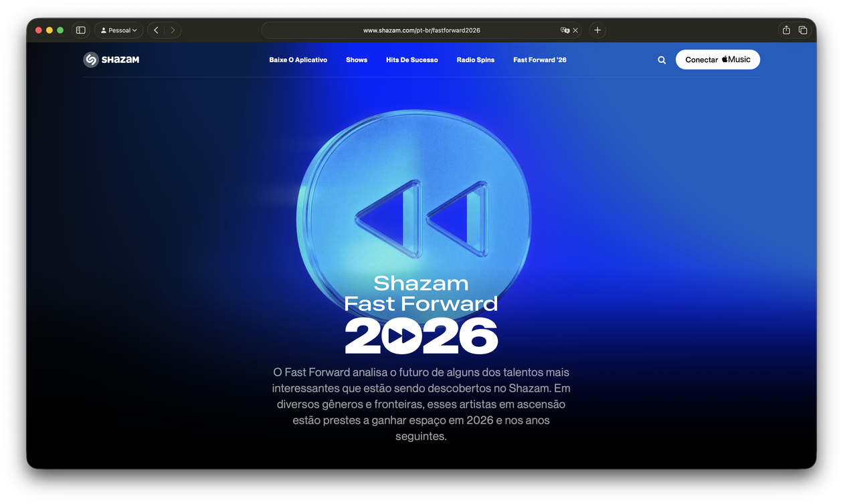843x504 pixels.
Task: Stop loading with the X icon
Action: [x=575, y=30]
